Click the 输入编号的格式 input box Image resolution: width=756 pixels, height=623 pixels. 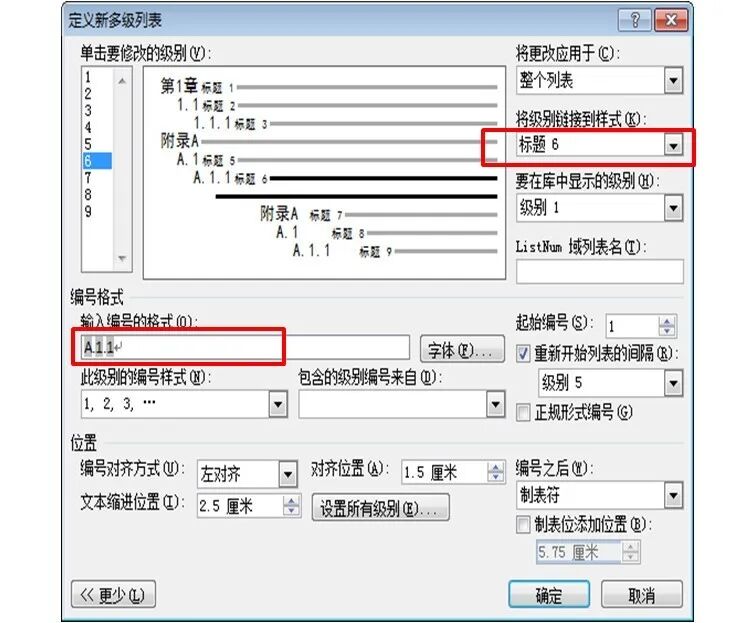pos(245,347)
